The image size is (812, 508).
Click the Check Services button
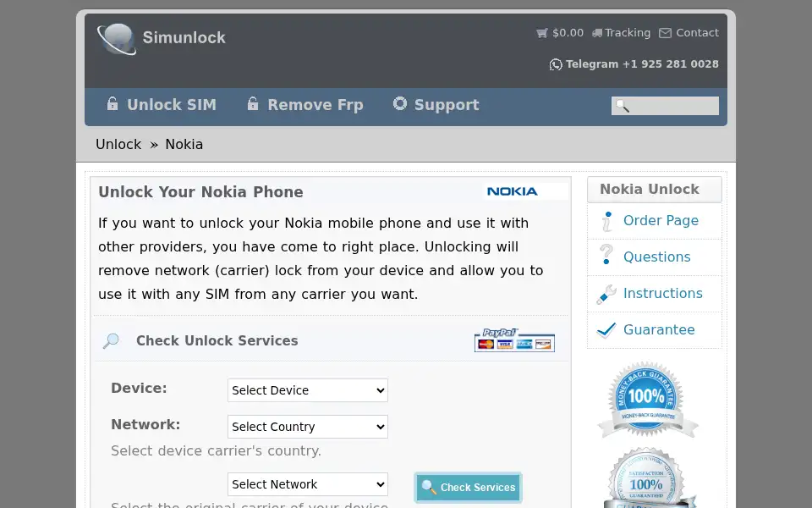click(468, 488)
